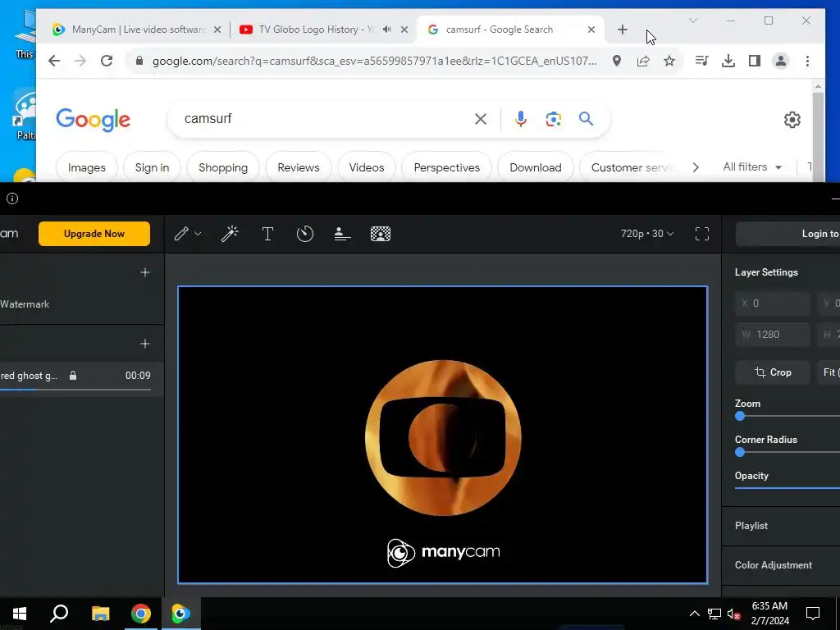This screenshot has width=840, height=630.
Task: Search by voice microphone icon
Action: tap(520, 119)
